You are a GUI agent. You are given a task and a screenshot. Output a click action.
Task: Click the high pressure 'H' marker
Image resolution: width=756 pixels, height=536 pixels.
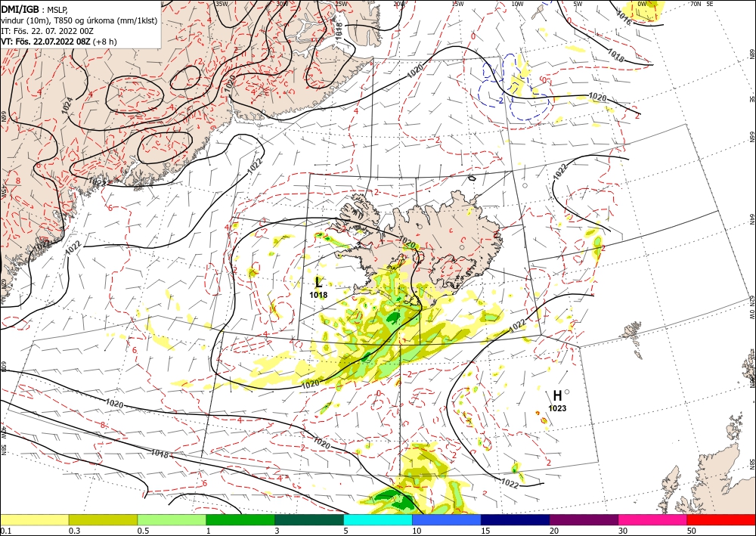point(557,396)
